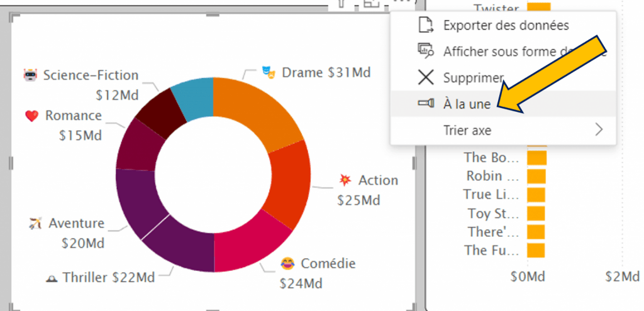This screenshot has height=311, width=644.
Task: Click the yellow bar next to Toy St…
Action: click(536, 214)
